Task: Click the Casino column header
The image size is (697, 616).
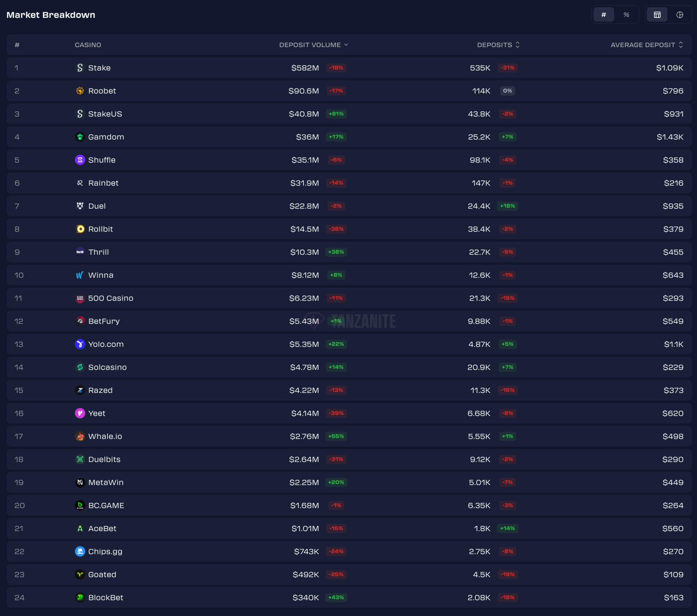Action: 88,45
